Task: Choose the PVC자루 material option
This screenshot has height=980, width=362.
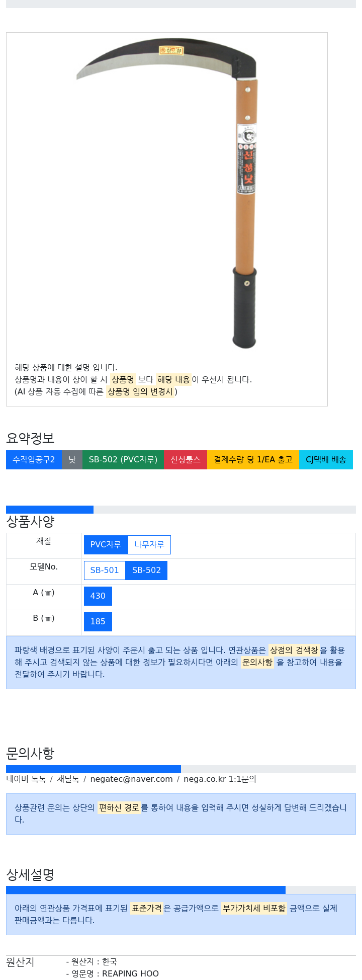Action: [106, 545]
